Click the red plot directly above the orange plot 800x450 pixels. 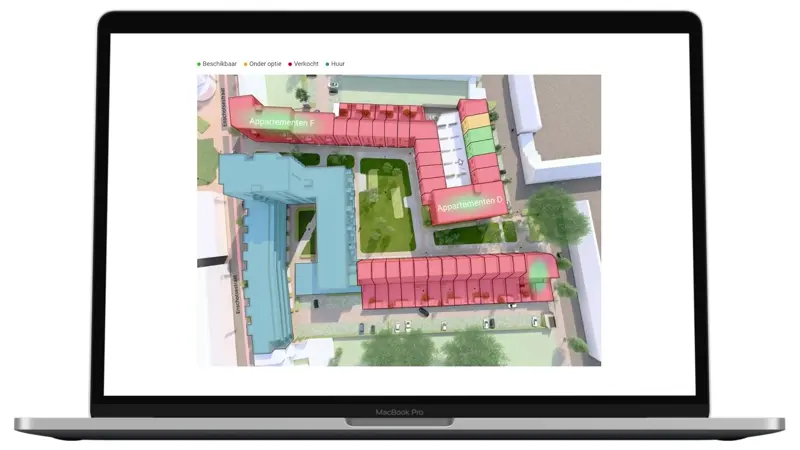(472, 109)
